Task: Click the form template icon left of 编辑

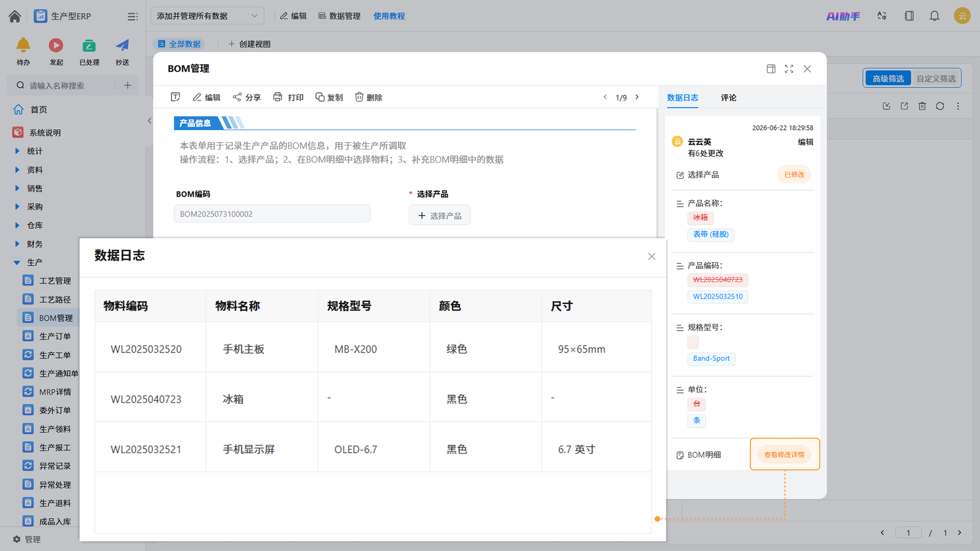Action: point(175,97)
